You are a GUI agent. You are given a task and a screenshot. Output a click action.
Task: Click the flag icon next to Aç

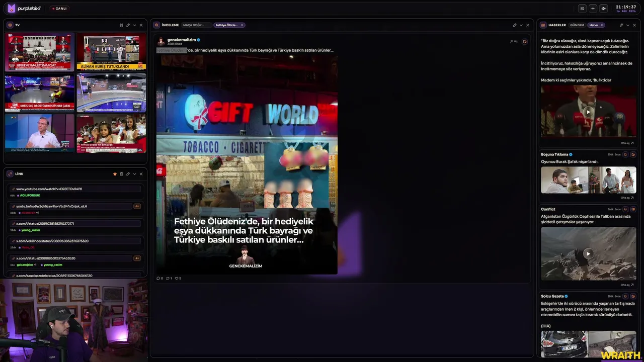(x=525, y=41)
